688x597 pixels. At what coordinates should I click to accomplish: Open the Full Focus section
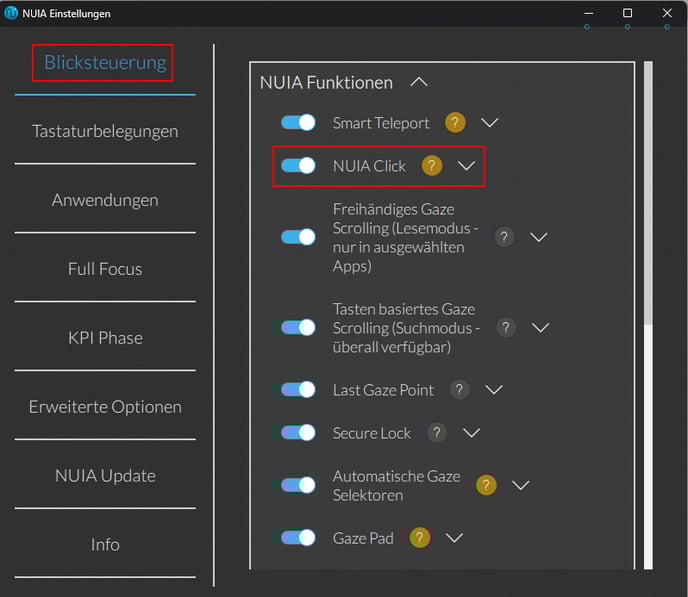coord(105,269)
